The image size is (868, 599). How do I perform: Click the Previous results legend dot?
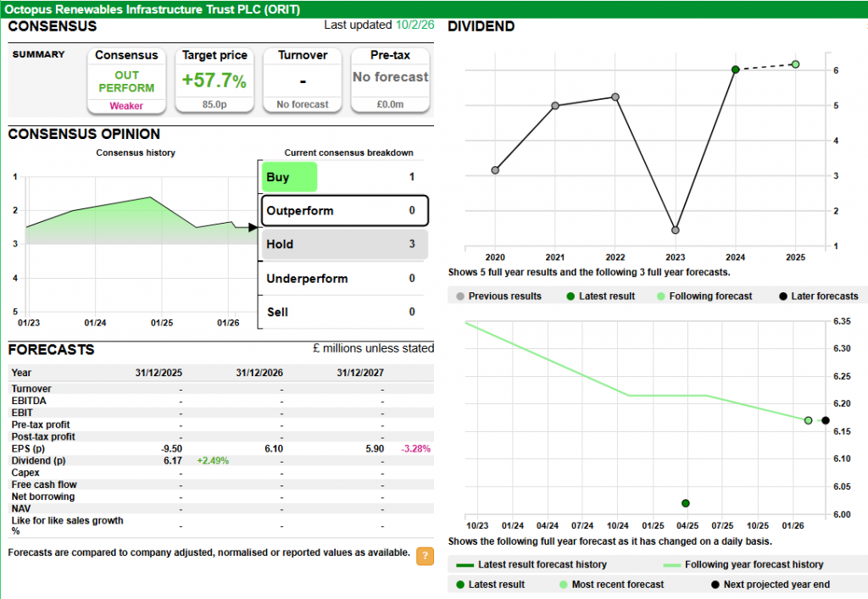coord(460,297)
